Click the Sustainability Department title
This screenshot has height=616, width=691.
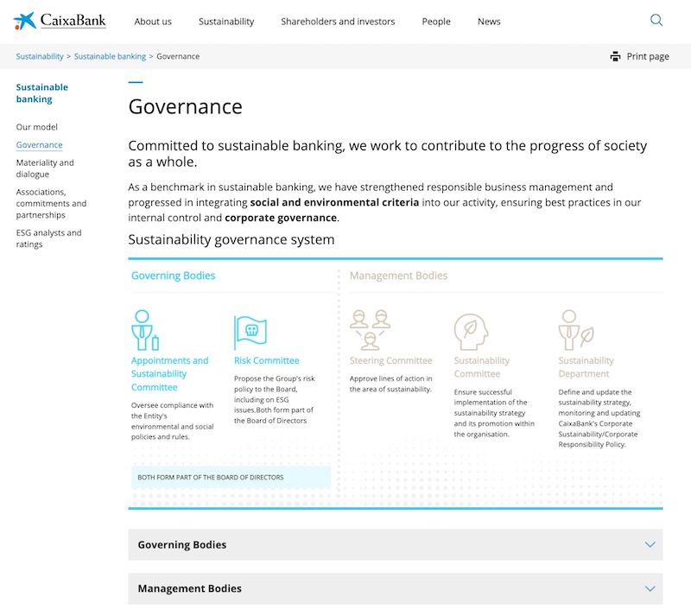[x=586, y=367]
